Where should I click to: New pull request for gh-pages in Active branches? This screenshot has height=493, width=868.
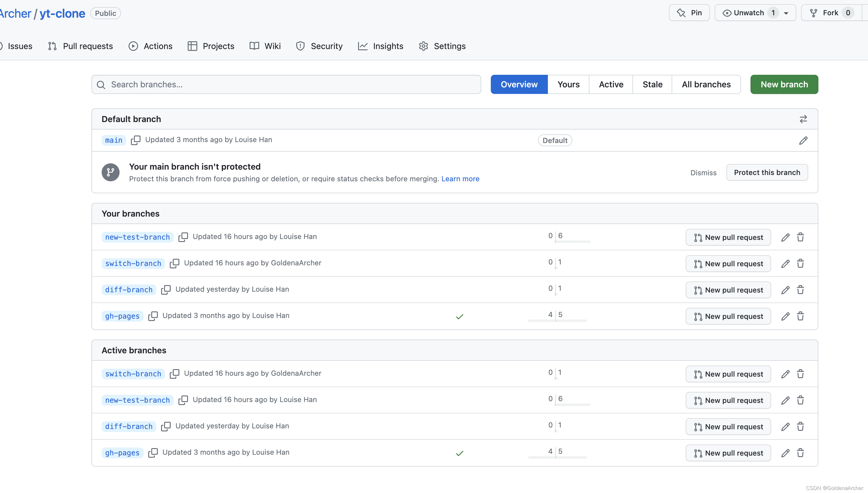pos(728,453)
